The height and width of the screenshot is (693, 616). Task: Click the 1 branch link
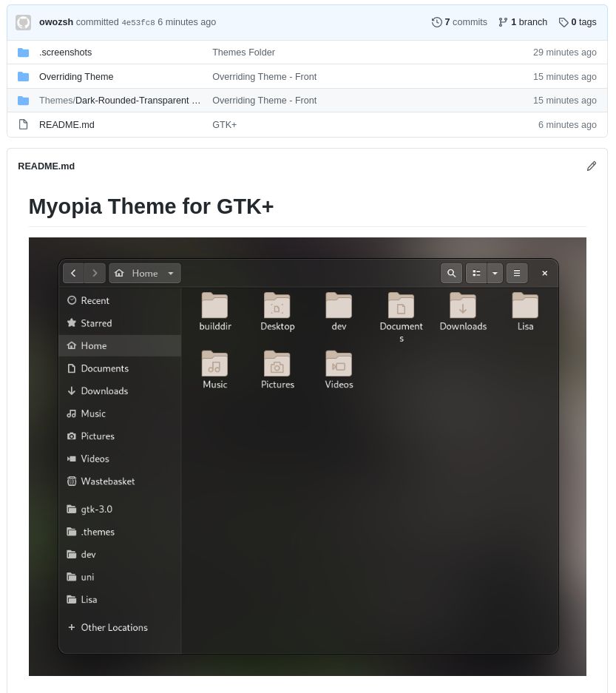pos(523,22)
